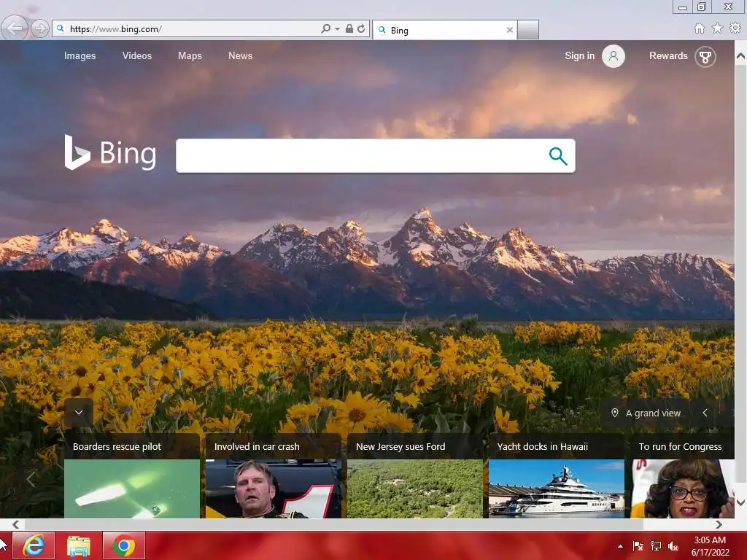This screenshot has width=747, height=560.
Task: Open Internet Explorer from the taskbar
Action: pyautogui.click(x=34, y=545)
